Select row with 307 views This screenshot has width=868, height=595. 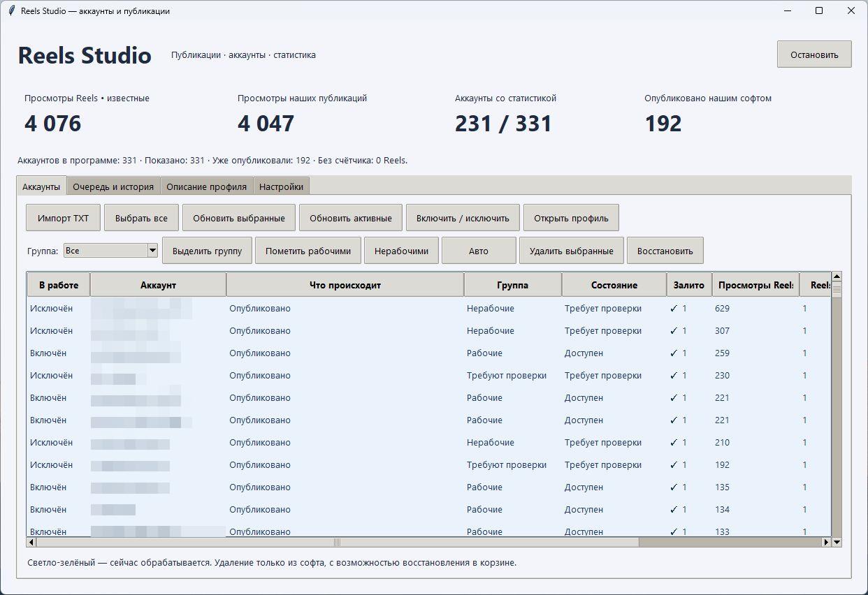429,330
